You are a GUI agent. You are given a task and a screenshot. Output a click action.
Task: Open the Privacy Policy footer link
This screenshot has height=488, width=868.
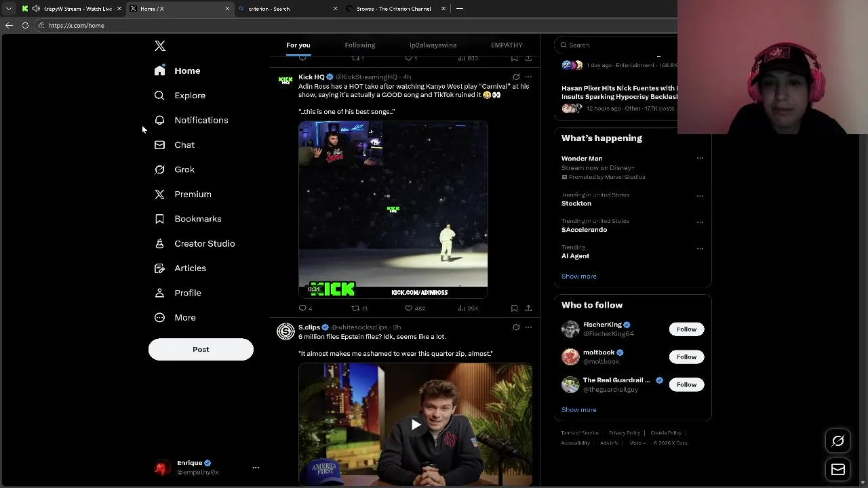pos(625,433)
